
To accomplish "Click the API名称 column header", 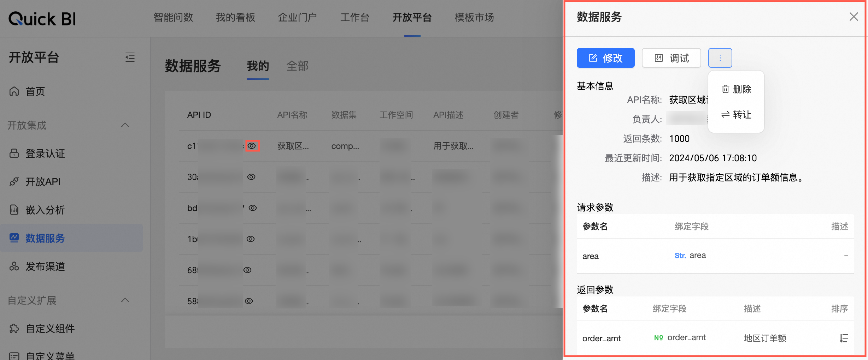I will pyautogui.click(x=292, y=115).
